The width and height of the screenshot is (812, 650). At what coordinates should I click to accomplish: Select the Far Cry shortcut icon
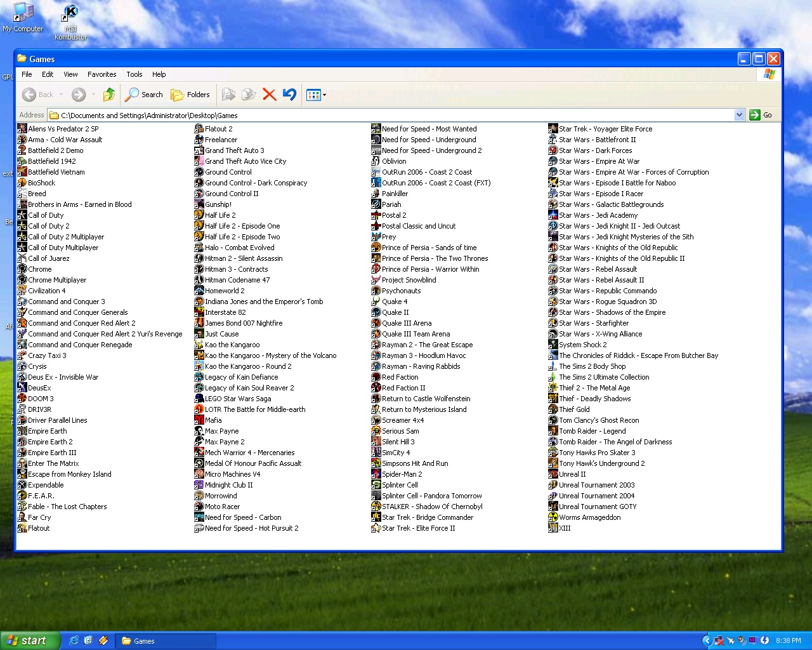[x=22, y=517]
